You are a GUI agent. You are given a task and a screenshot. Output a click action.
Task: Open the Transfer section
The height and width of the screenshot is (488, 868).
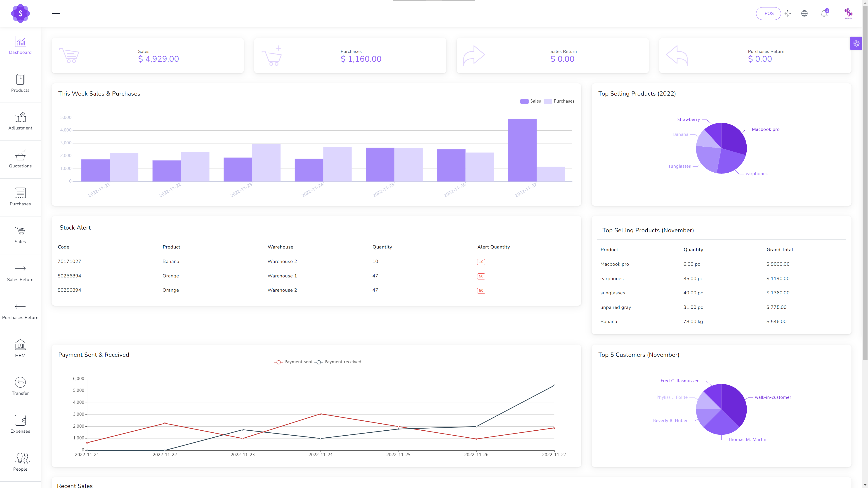point(20,386)
